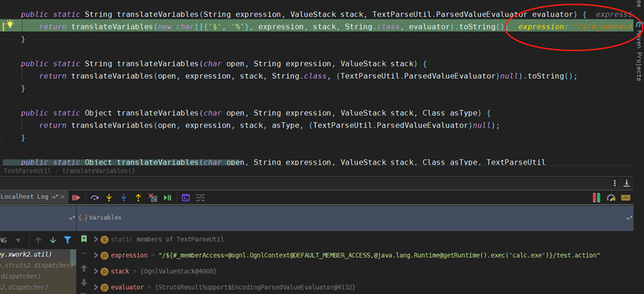Click the 'p' parameter icon next to expression

pos(104,255)
